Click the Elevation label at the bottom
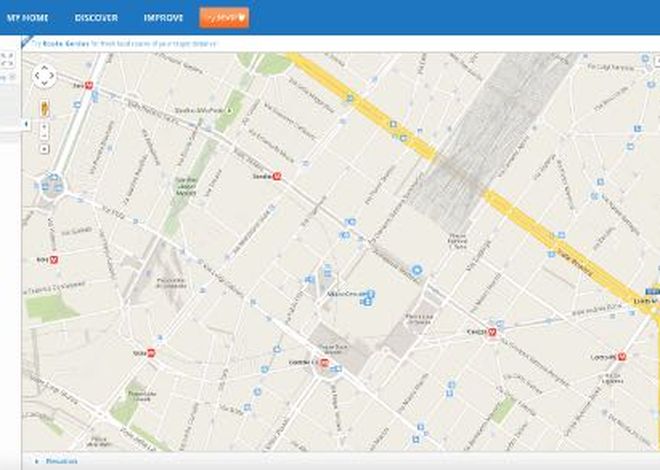 pos(61,462)
